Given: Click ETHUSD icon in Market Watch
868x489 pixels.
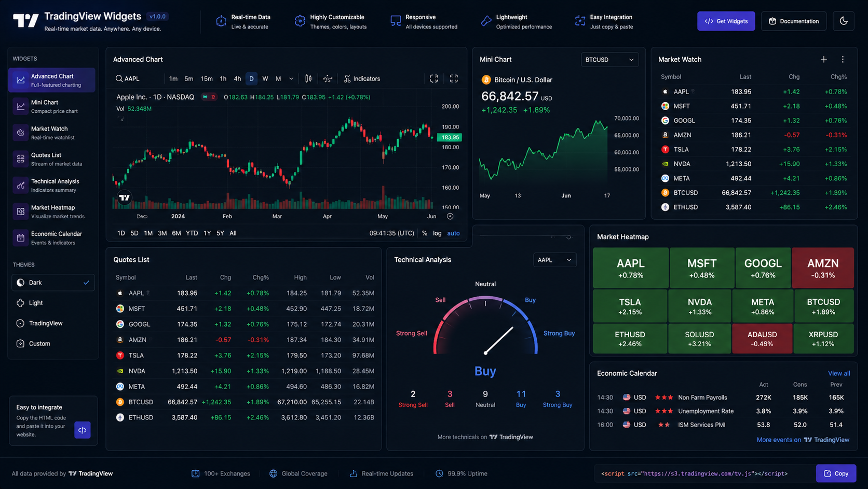Looking at the screenshot, I should click(x=665, y=207).
